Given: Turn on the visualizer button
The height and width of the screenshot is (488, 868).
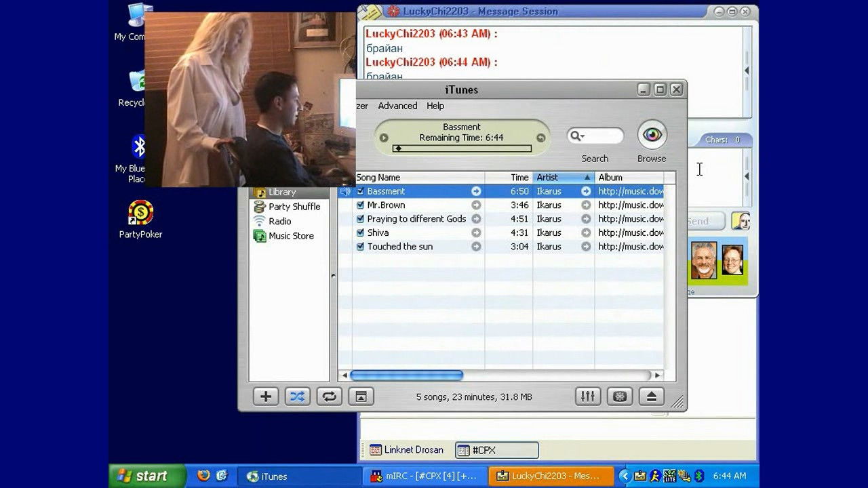Looking at the screenshot, I should coord(619,396).
